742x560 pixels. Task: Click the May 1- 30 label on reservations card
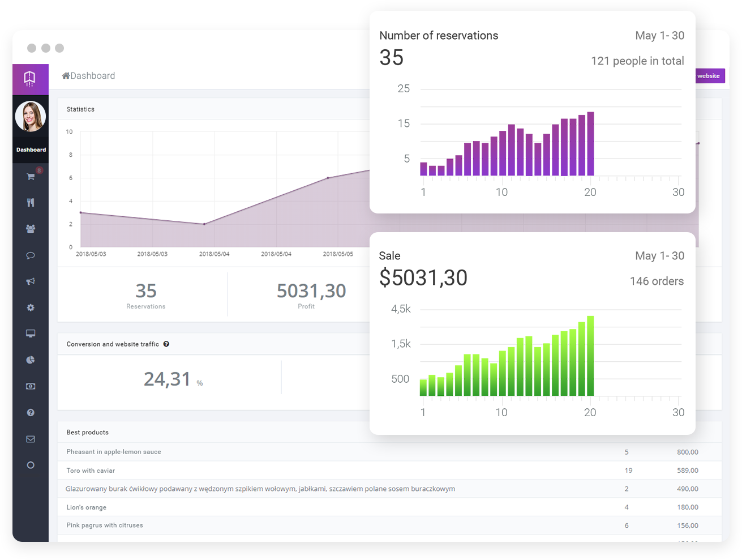click(x=659, y=36)
